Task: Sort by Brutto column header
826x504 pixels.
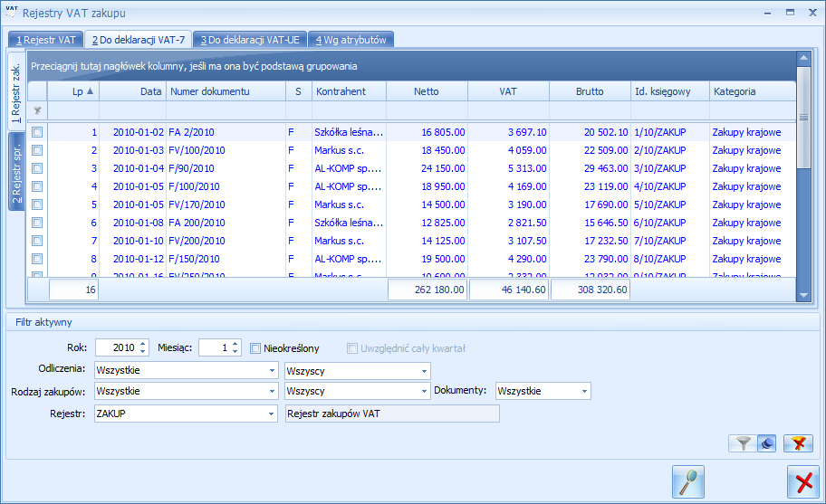Action: coord(590,91)
